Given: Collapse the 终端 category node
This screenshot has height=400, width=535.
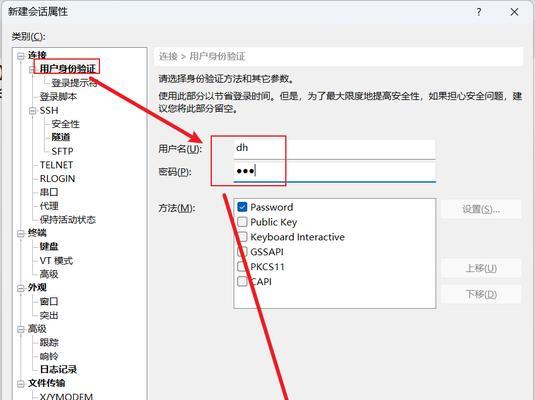Looking at the screenshot, I should coord(21,233).
